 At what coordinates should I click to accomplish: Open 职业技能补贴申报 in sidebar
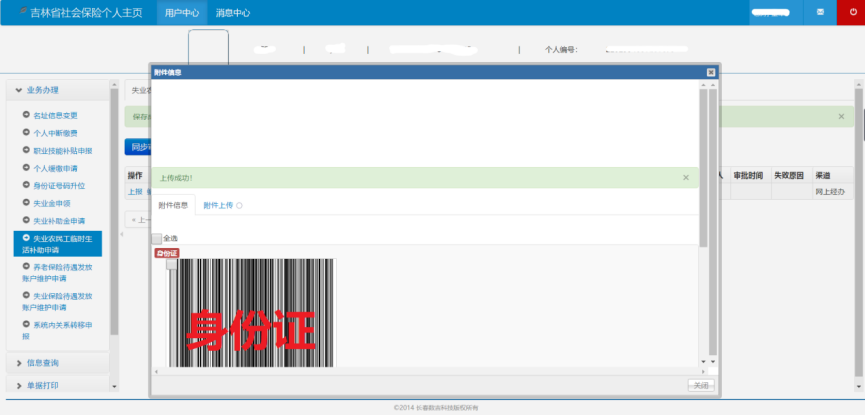click(62, 150)
